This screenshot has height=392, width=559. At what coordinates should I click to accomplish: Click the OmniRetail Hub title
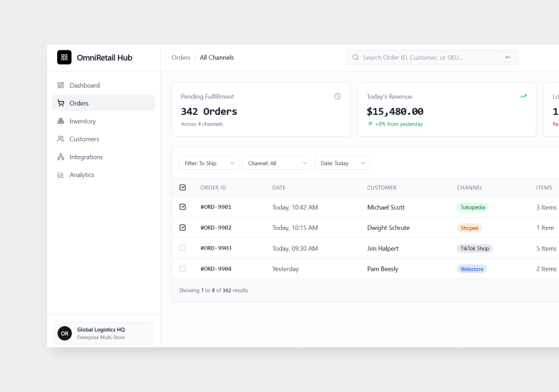[x=104, y=57]
